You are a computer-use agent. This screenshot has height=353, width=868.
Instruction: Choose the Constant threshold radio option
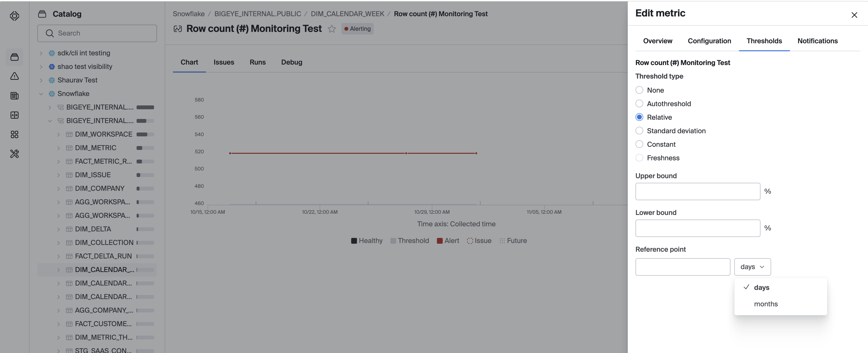[x=639, y=144]
